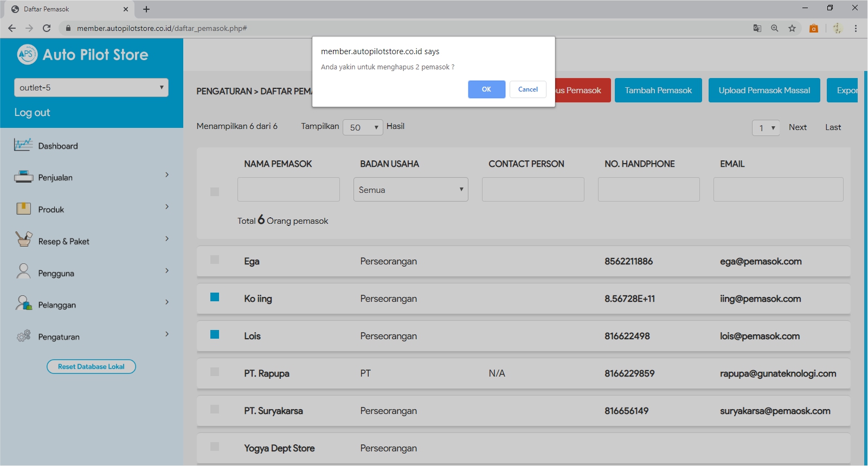
Task: Click the Produk box icon
Action: 23,209
